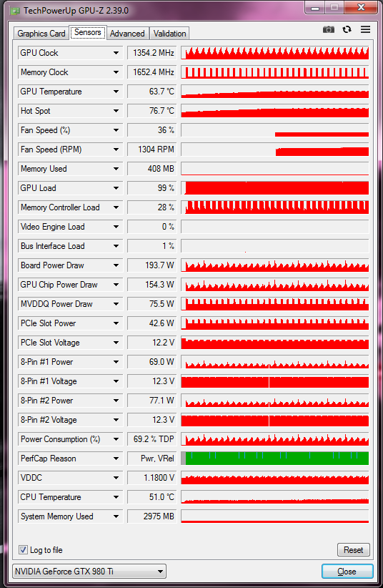The image size is (383, 588).
Task: Click the 1652.4 MHz Memory Clock value
Action: [x=151, y=72]
